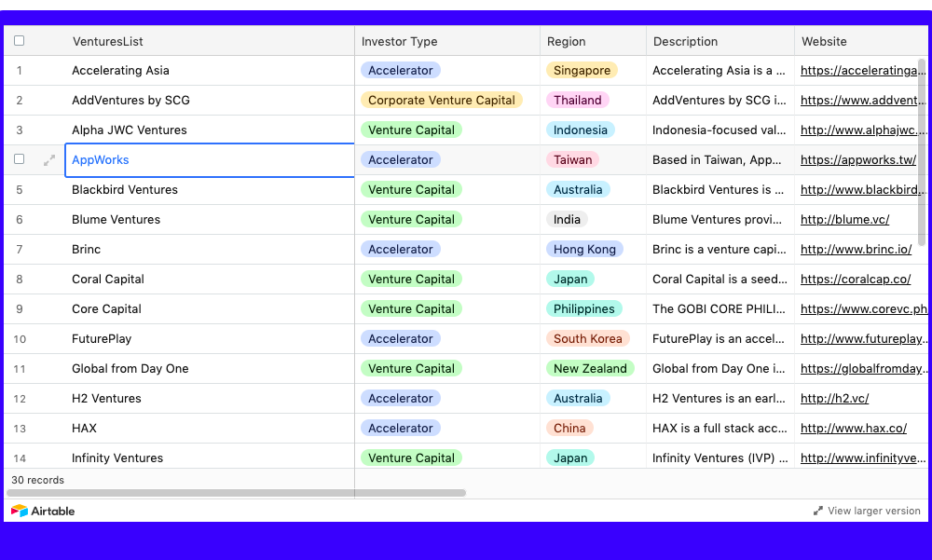
Task: Click the Investor Type column header
Action: (x=447, y=41)
